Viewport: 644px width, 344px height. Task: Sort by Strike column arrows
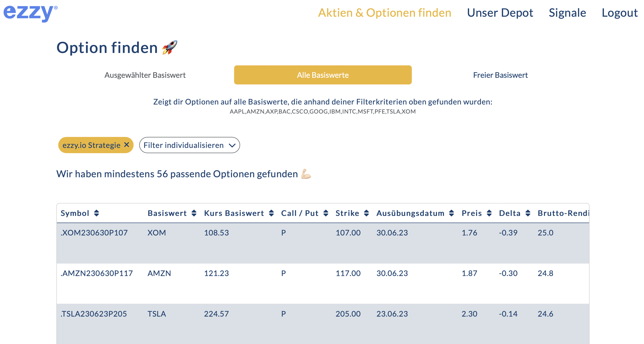click(x=366, y=213)
